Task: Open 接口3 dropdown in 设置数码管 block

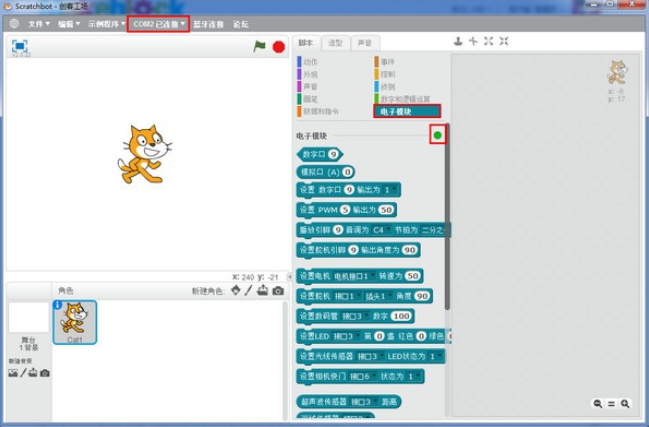Action: (355, 317)
